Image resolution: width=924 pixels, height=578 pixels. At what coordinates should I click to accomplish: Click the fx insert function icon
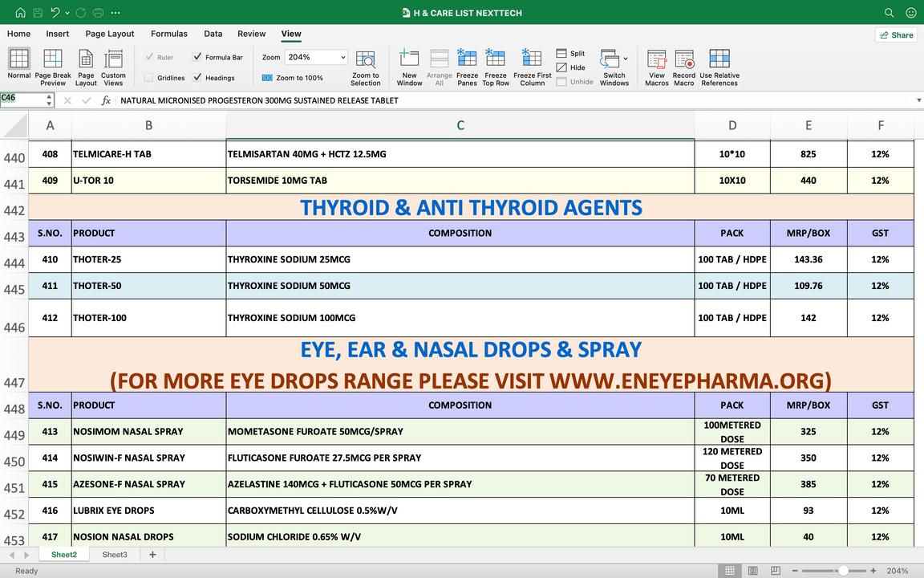pyautogui.click(x=106, y=100)
